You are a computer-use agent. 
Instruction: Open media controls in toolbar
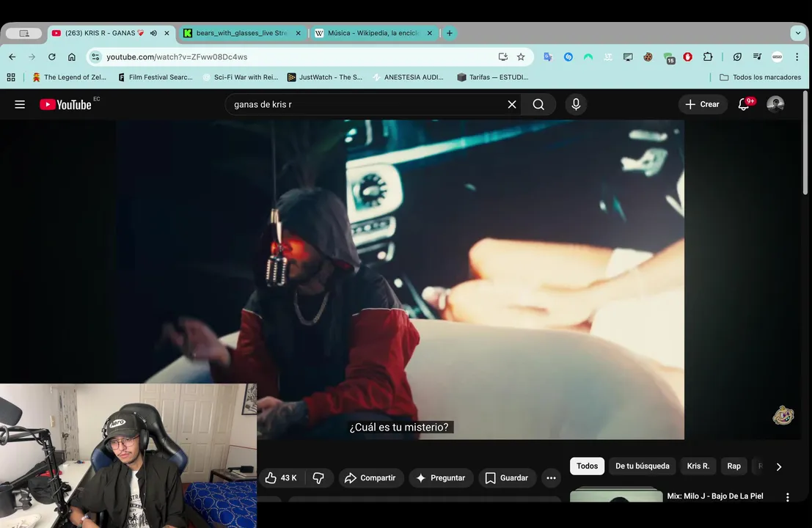[x=757, y=57]
